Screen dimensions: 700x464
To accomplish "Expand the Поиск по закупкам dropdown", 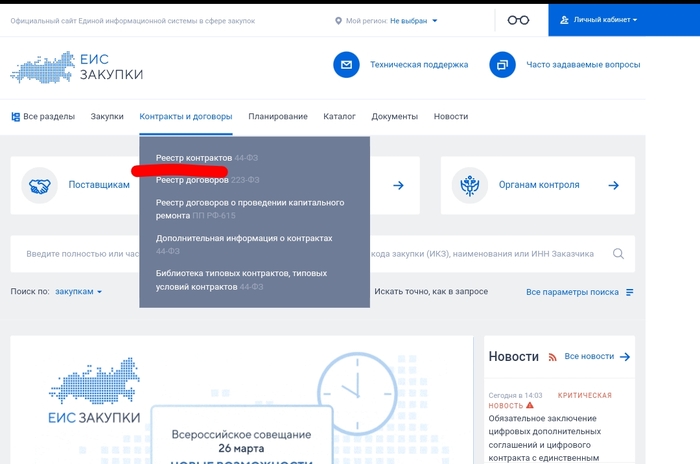I will pyautogui.click(x=78, y=291).
